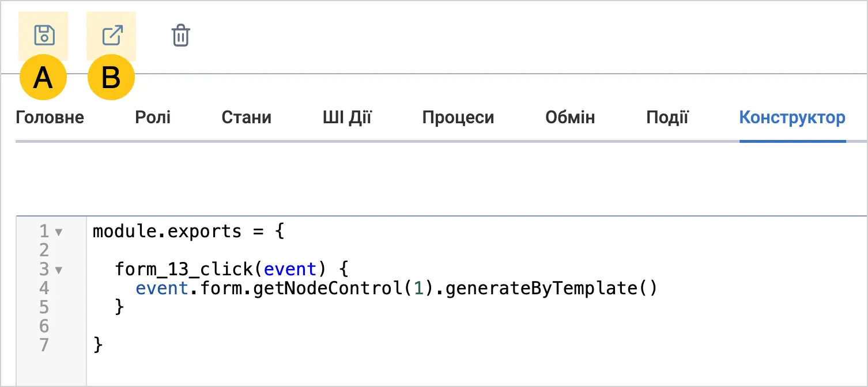Click the trash can delete icon
The height and width of the screenshot is (387, 868).
(x=180, y=36)
